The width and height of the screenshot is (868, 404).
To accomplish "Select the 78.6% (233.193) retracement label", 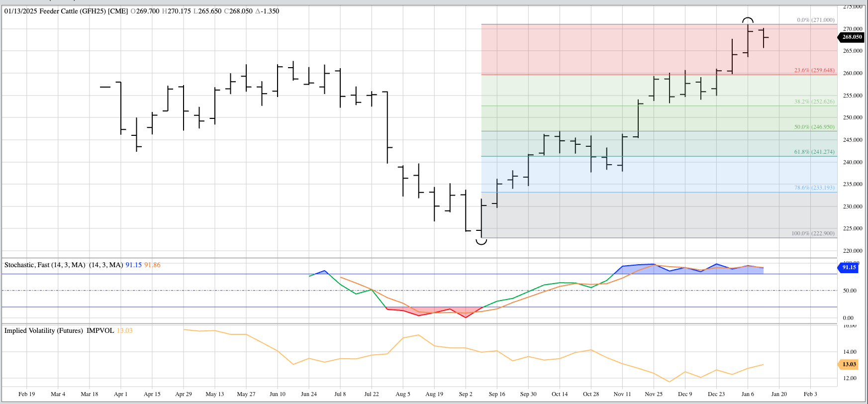I will click(x=814, y=188).
